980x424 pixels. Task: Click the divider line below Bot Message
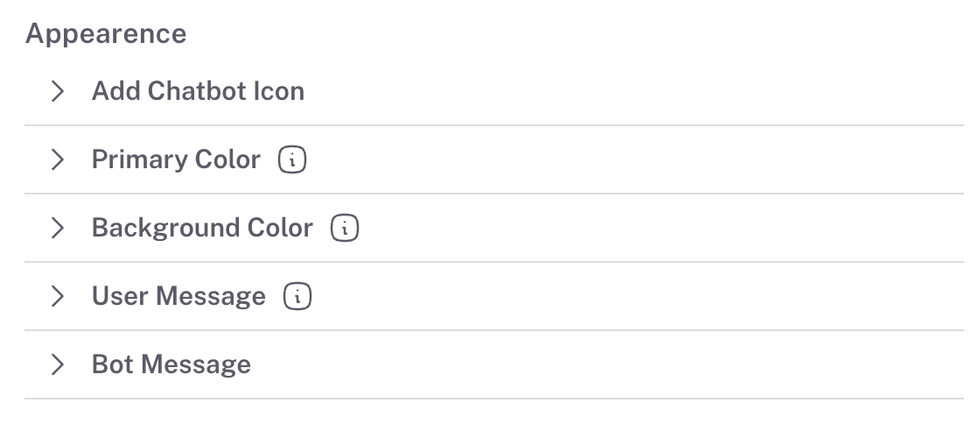click(493, 399)
